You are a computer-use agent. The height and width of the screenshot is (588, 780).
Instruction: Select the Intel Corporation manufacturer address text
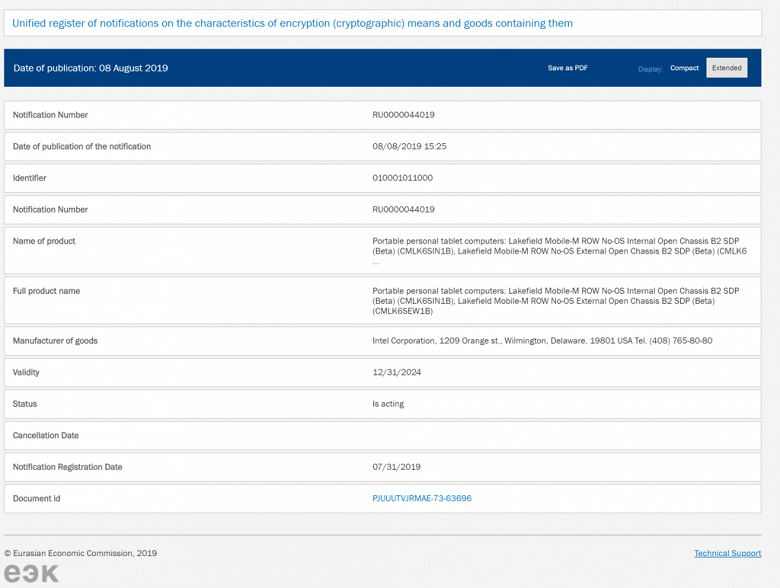click(x=542, y=341)
